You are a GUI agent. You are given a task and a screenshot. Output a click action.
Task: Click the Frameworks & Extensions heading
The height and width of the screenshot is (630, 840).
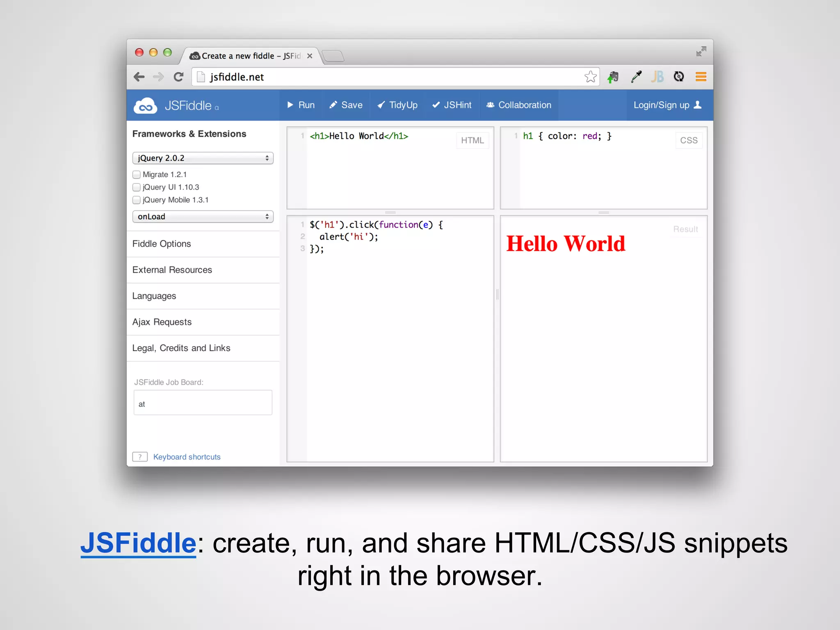[x=189, y=134]
